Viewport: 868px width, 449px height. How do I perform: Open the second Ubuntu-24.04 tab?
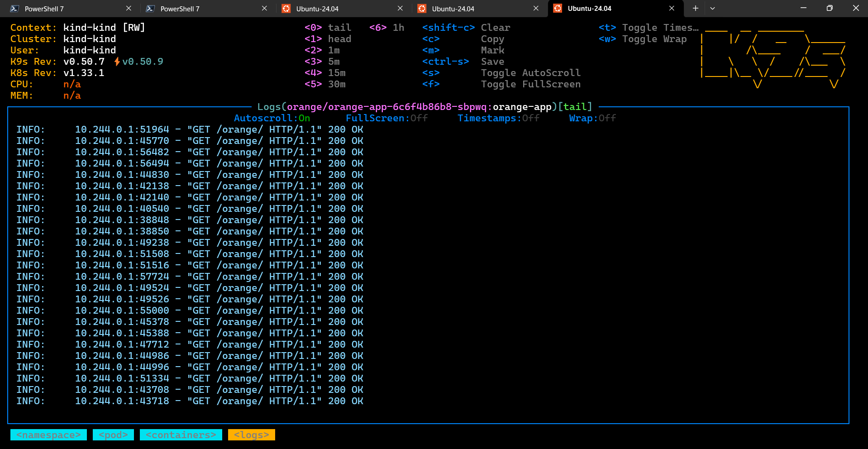pyautogui.click(x=477, y=9)
